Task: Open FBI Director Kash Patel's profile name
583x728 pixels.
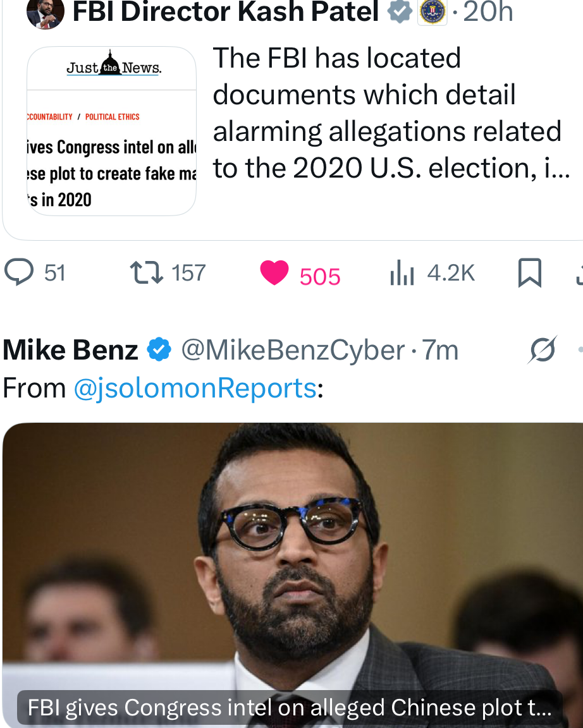Action: [226, 11]
